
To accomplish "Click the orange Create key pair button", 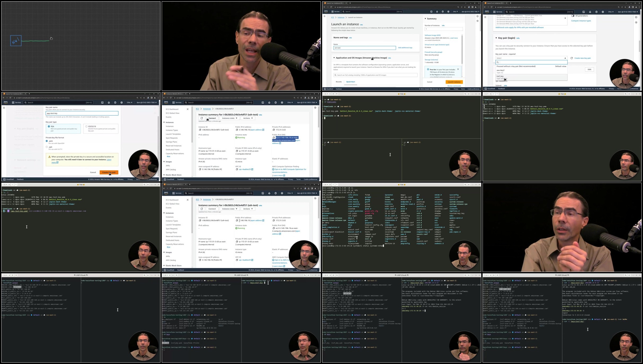I will (109, 172).
